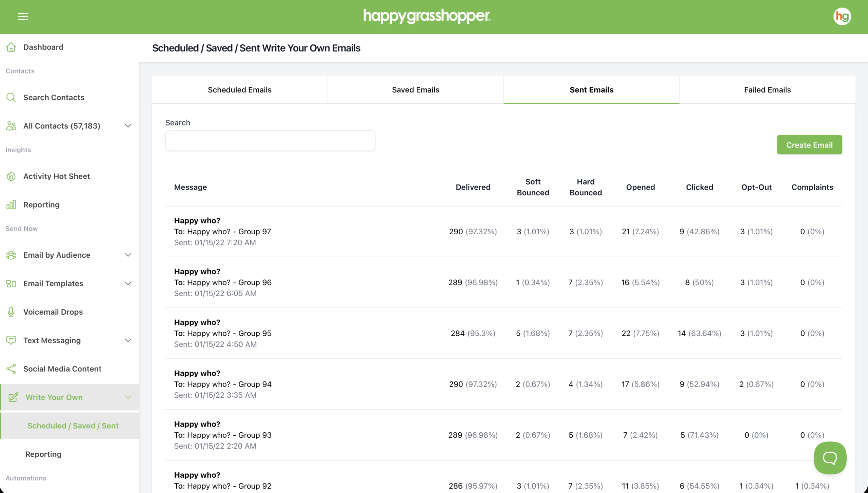Click the Search input field

[x=270, y=141]
